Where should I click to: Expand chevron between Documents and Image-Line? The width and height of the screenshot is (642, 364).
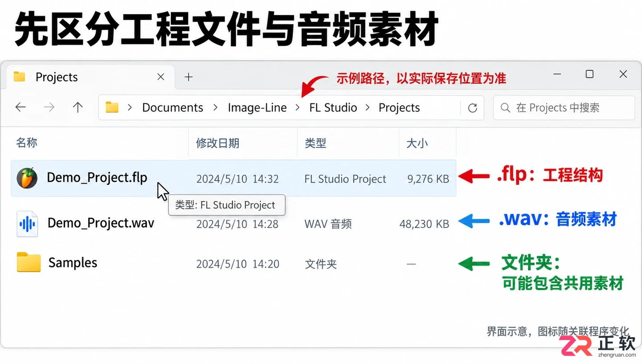point(215,108)
